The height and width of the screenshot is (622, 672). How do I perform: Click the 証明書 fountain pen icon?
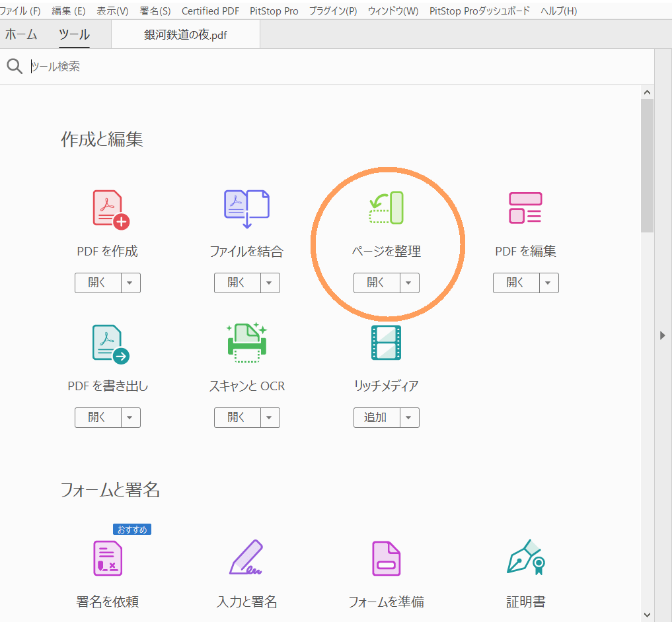[x=526, y=557]
